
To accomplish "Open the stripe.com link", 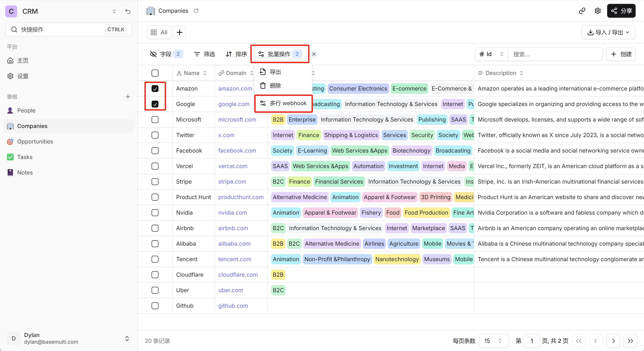I will [x=232, y=182].
